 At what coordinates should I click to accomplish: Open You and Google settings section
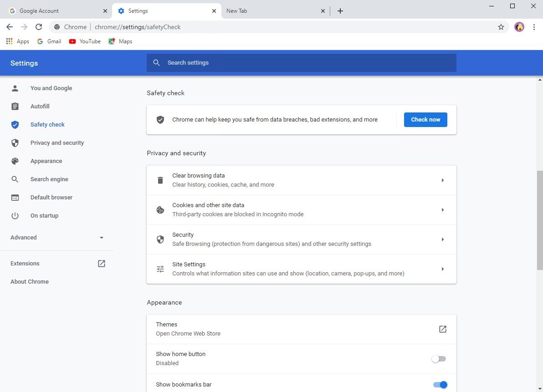[x=51, y=88]
